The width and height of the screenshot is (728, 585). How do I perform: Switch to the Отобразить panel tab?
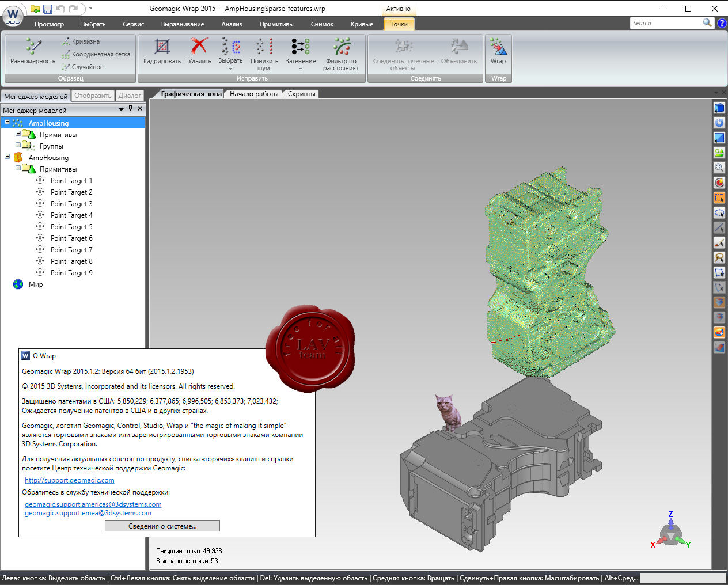(x=93, y=96)
